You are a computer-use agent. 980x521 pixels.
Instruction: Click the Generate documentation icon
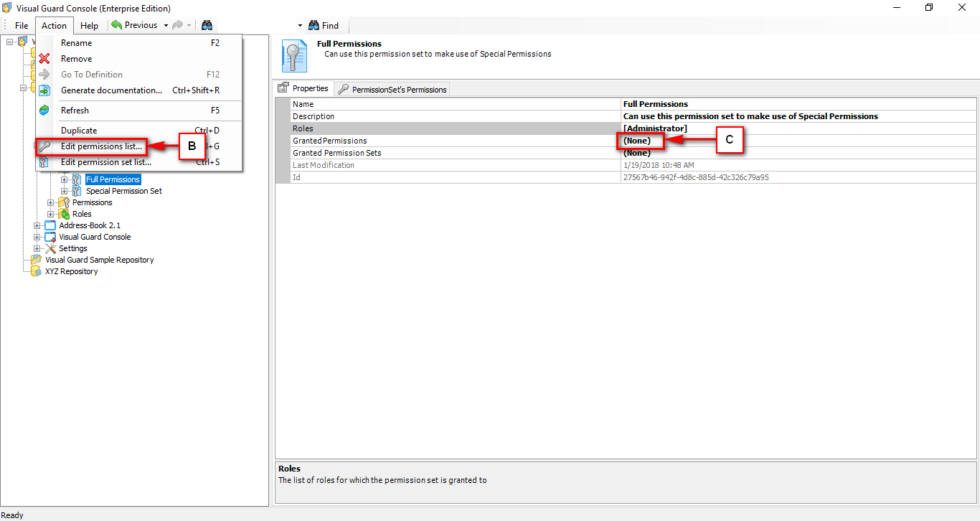point(44,90)
